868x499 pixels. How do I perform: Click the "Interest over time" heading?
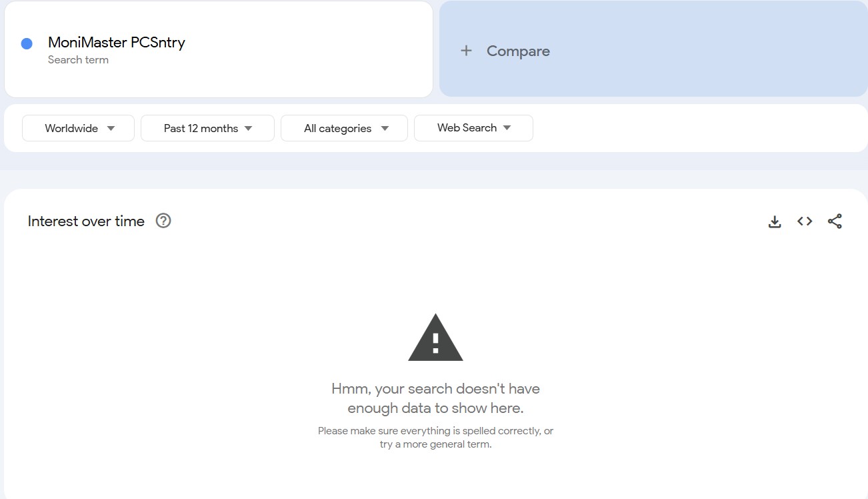pyautogui.click(x=86, y=221)
